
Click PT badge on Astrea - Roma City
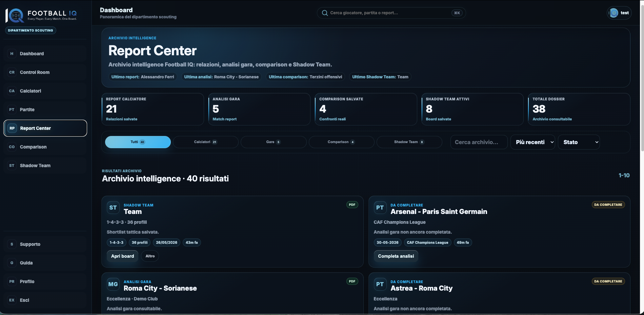(380, 284)
